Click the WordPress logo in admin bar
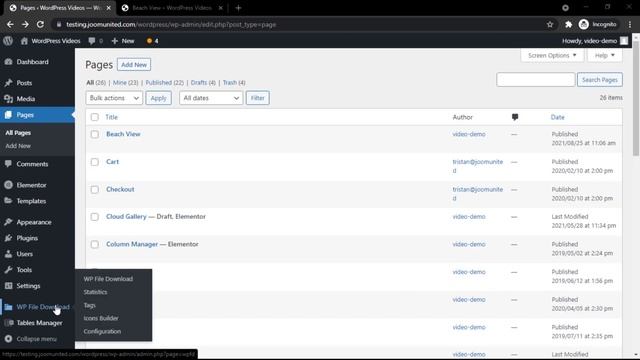Viewport: 640px width, 360px height. click(8, 41)
